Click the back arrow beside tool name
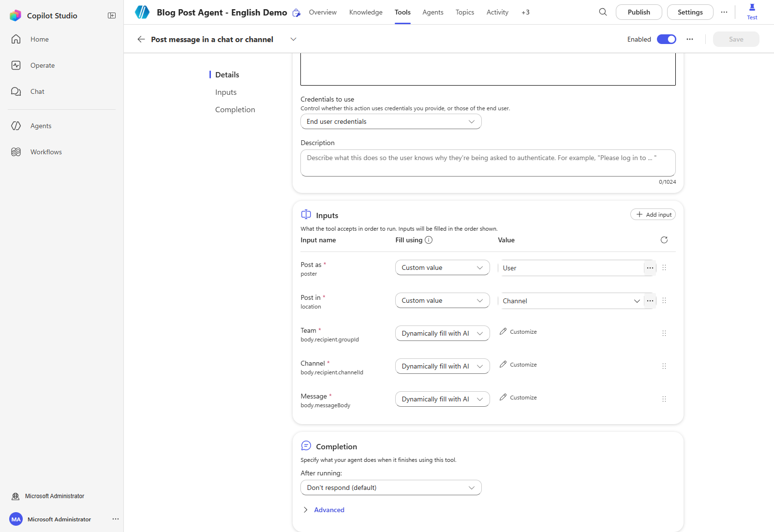 click(141, 39)
